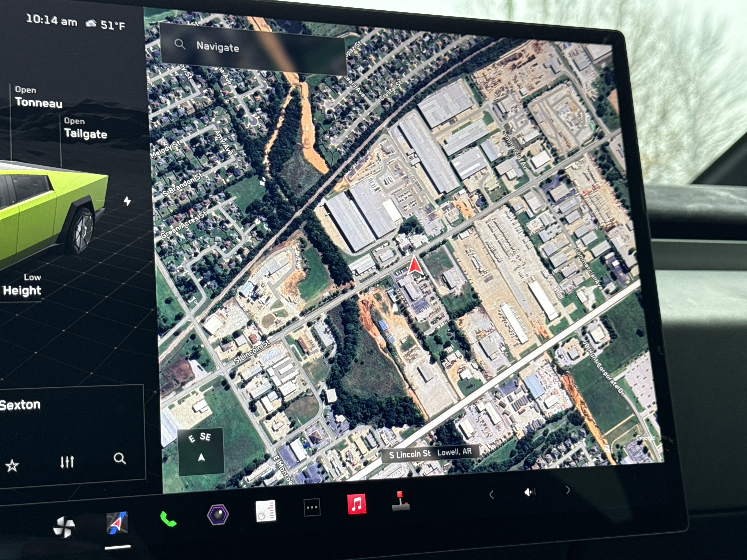Viewport: 747px width, 560px height.
Task: Open charging via lightning bolt icon
Action: tap(127, 201)
